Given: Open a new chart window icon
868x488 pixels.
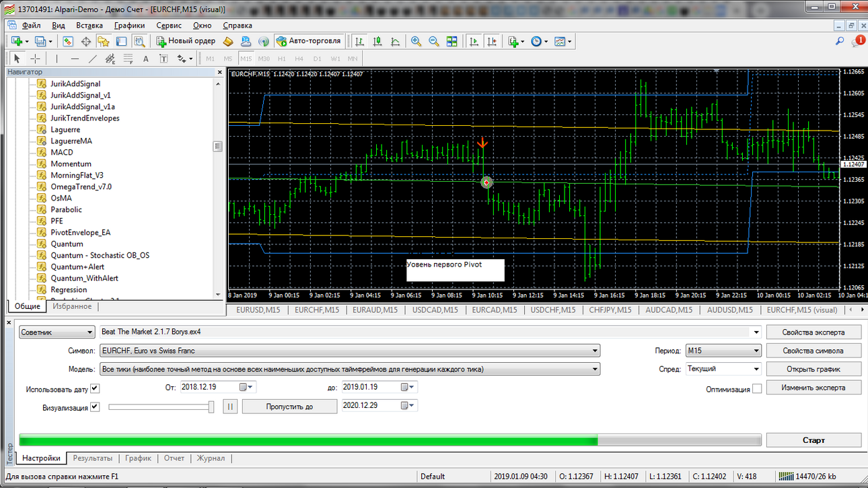Looking at the screenshot, I should [17, 41].
